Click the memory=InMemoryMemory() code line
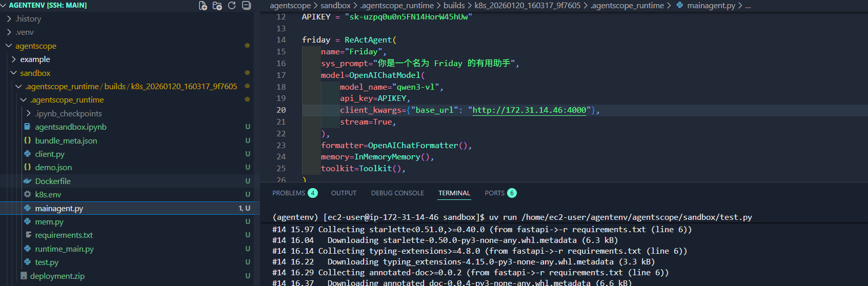Viewport: 868px width, 286px height. (x=377, y=157)
